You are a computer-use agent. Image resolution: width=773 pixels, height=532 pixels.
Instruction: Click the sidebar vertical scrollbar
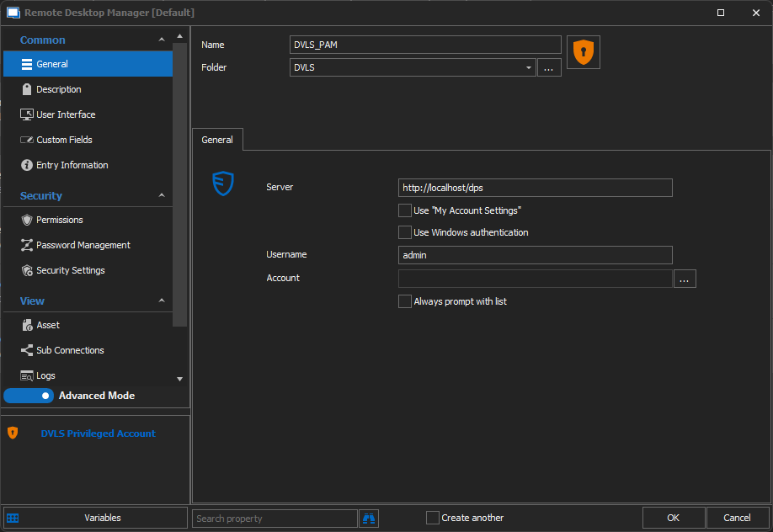[x=179, y=185]
